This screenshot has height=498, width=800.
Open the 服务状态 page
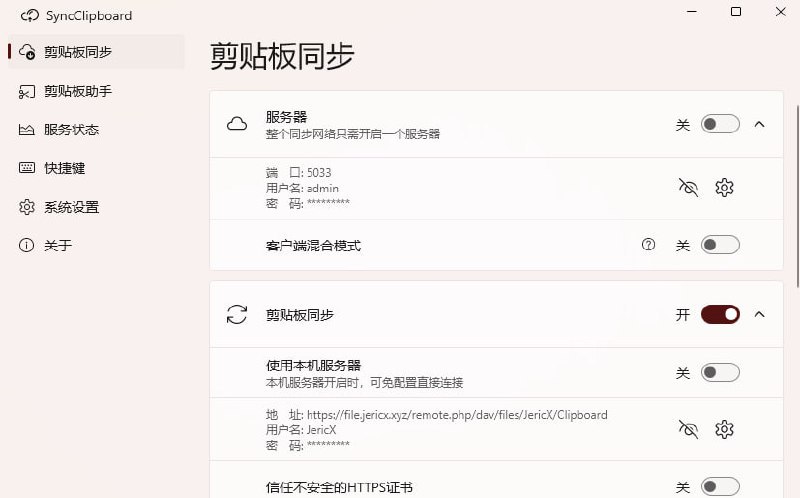coord(96,130)
